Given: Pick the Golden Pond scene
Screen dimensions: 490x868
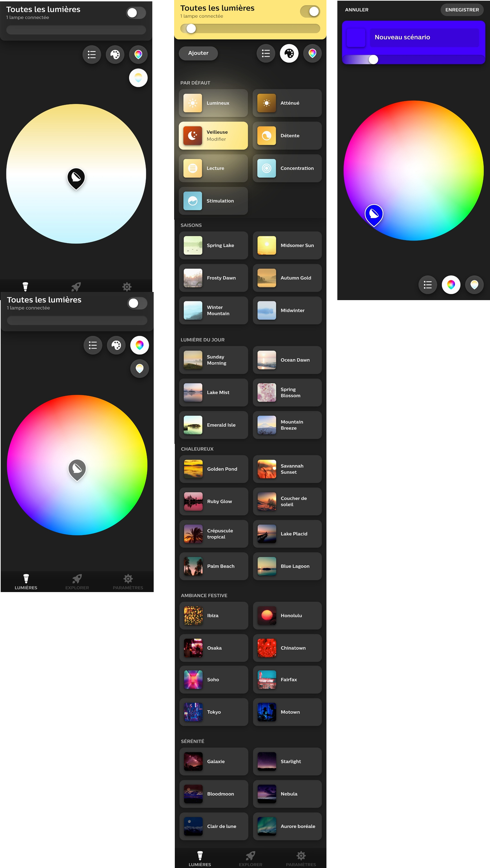Looking at the screenshot, I should point(214,469).
